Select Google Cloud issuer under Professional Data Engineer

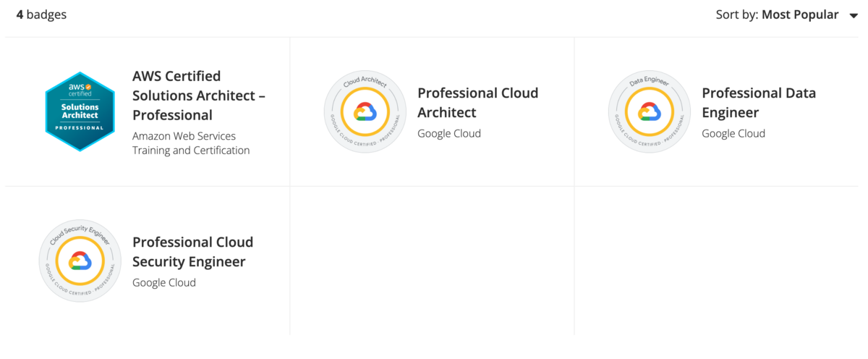tap(733, 133)
